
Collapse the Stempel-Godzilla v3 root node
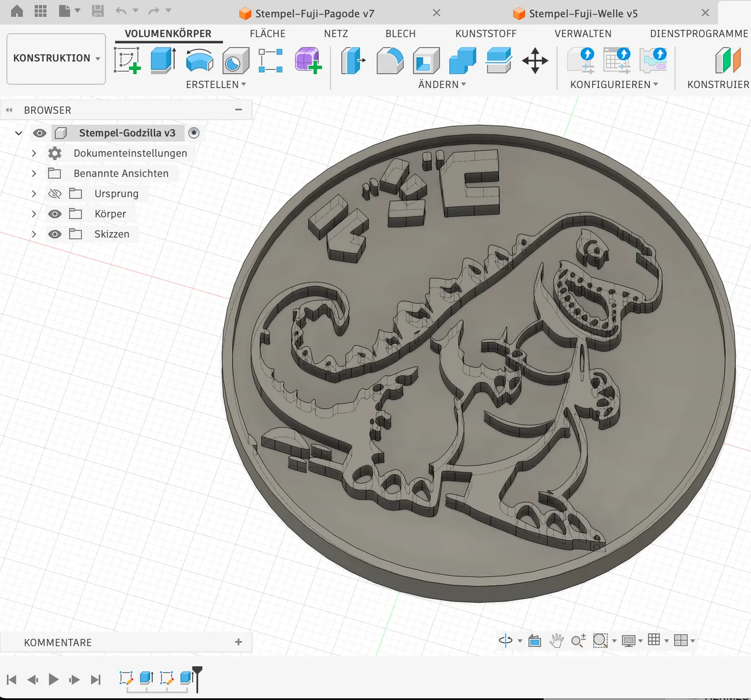(19, 133)
